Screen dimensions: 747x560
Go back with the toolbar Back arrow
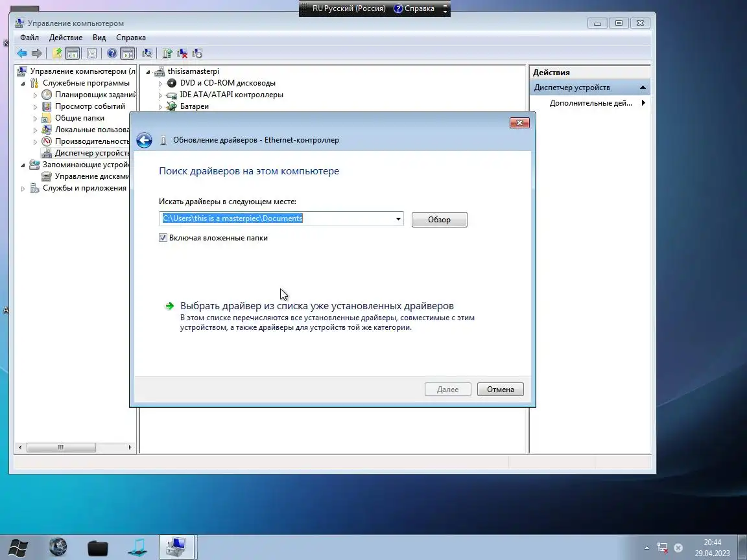[x=22, y=53]
